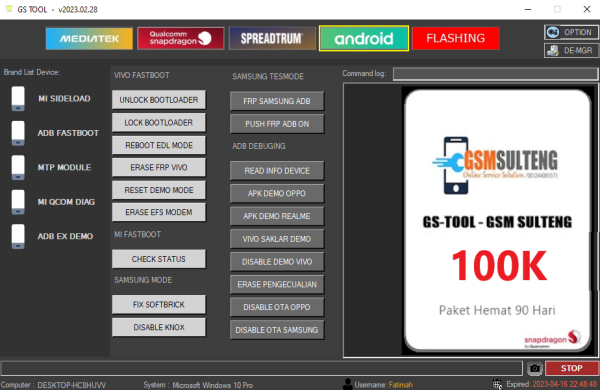Choose the ADB FASTBOOT device icon
The height and width of the screenshot is (390, 600).
18,133
